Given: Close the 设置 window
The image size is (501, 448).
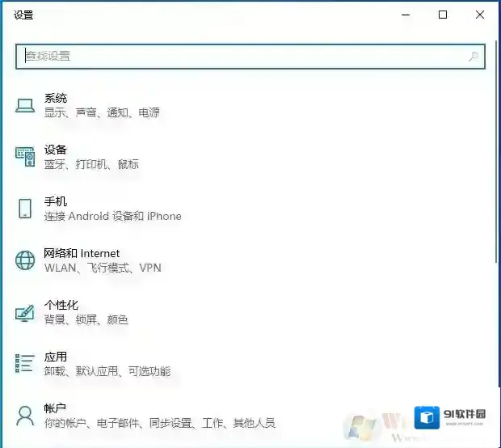Looking at the screenshot, I should point(480,15).
